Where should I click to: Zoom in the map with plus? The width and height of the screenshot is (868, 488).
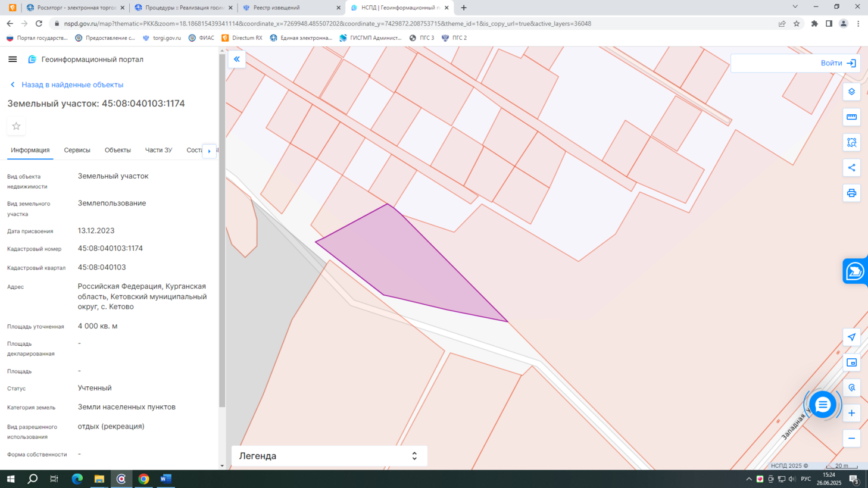851,413
